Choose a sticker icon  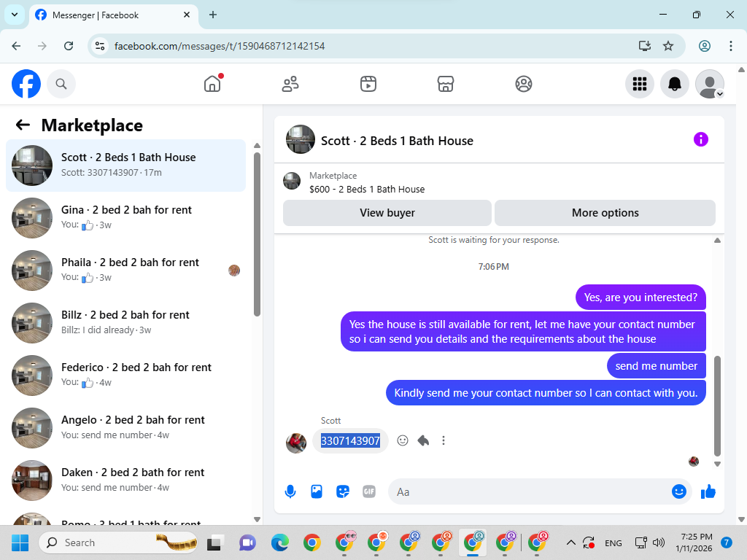(343, 491)
